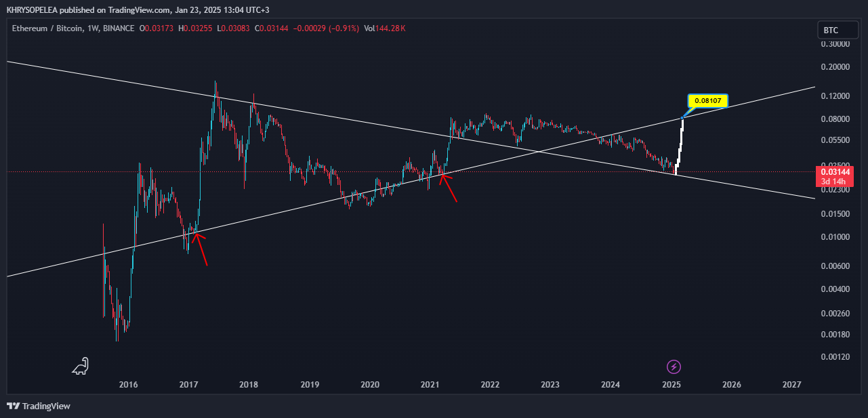Image resolution: width=868 pixels, height=418 pixels.
Task: Click the TradingView logo at bottom left
Action: (x=39, y=406)
